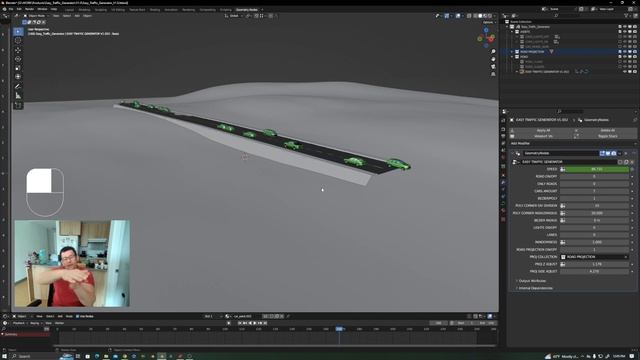Click the Apply All icon button
640x360 pixels.
click(544, 130)
